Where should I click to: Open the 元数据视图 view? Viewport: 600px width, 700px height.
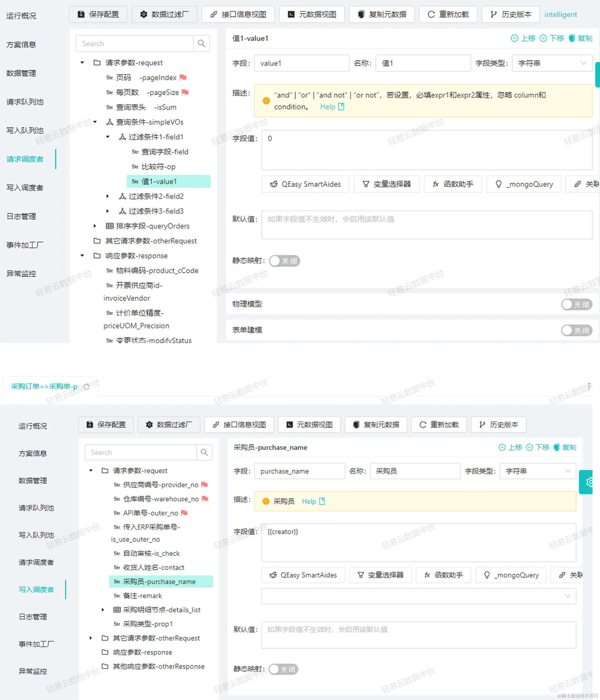(311, 14)
